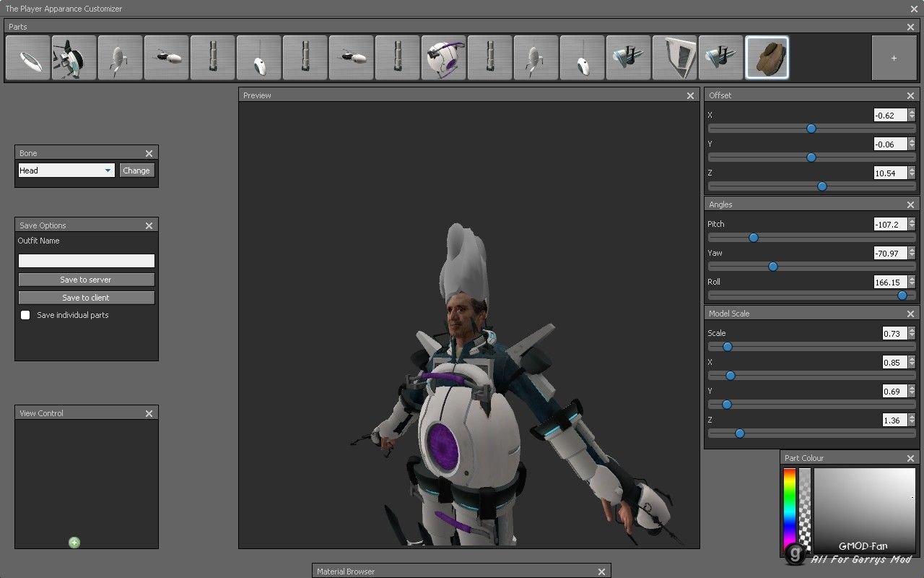The height and width of the screenshot is (578, 924).
Task: Click the Model Scale Z field 1.36
Action: click(895, 420)
